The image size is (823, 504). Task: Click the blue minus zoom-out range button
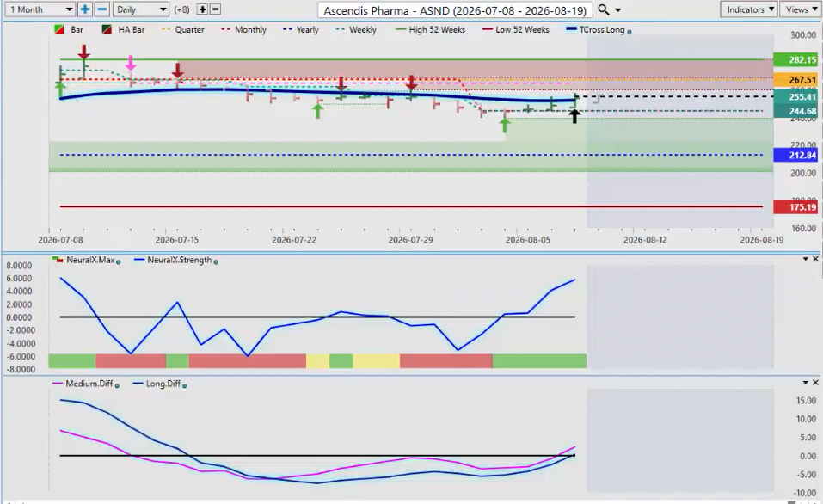pos(102,9)
